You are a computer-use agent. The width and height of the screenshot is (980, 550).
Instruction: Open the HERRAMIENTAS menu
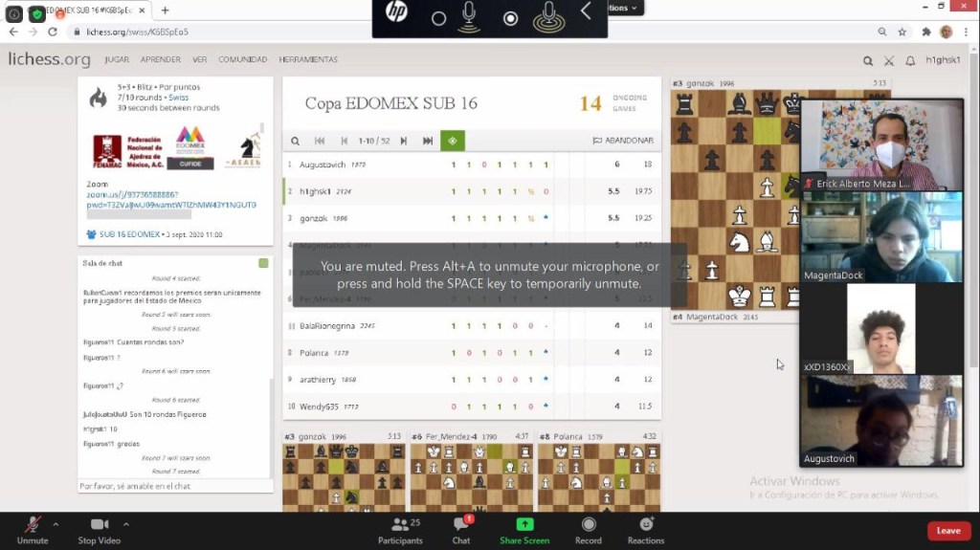[308, 59]
